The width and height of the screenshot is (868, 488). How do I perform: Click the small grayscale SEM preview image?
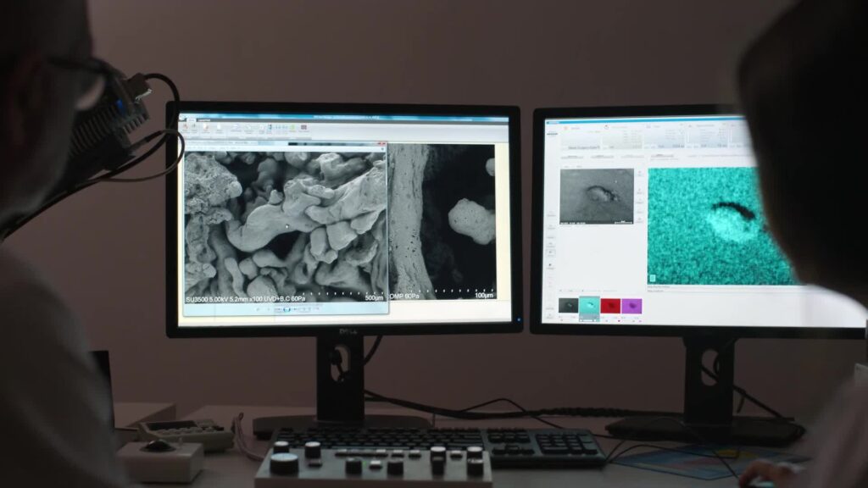pyautogui.click(x=597, y=196)
